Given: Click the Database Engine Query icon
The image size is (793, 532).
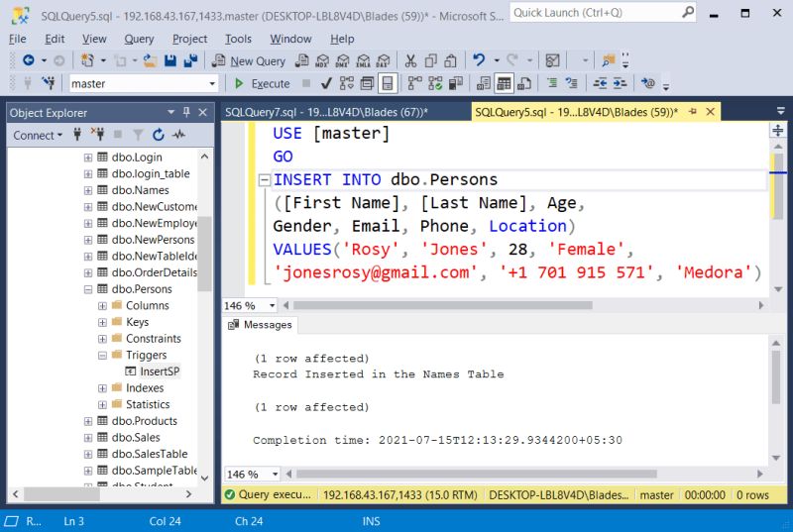Looking at the screenshot, I should point(302,60).
